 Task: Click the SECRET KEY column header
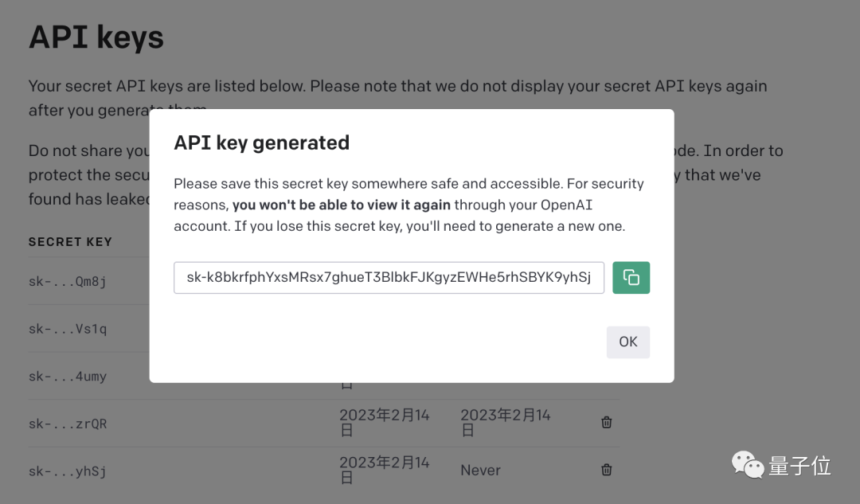[x=70, y=241]
